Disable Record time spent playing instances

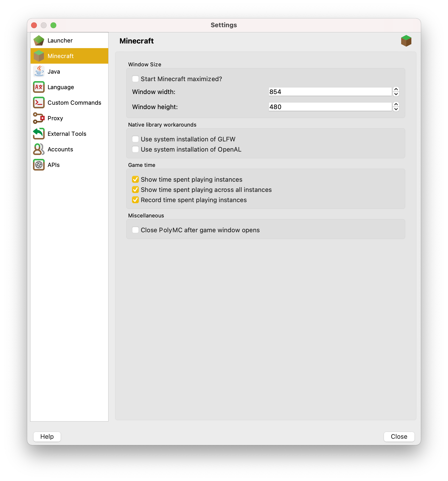[x=135, y=200]
